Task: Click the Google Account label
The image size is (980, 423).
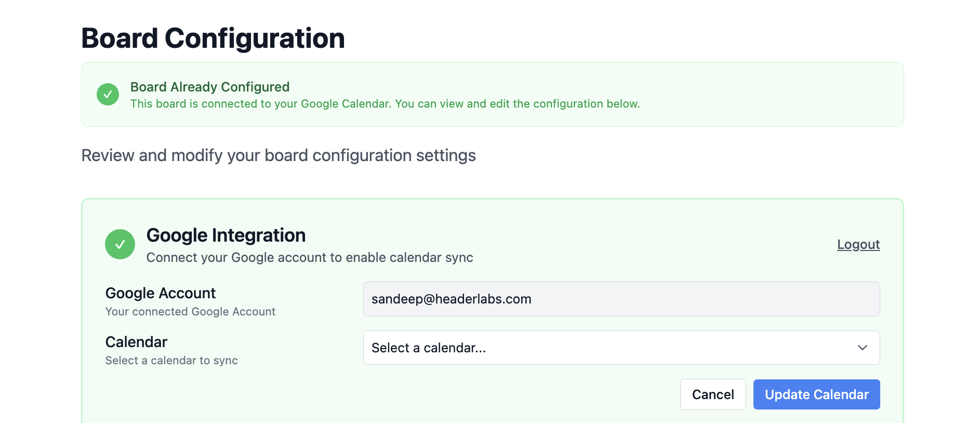Action: pos(160,293)
